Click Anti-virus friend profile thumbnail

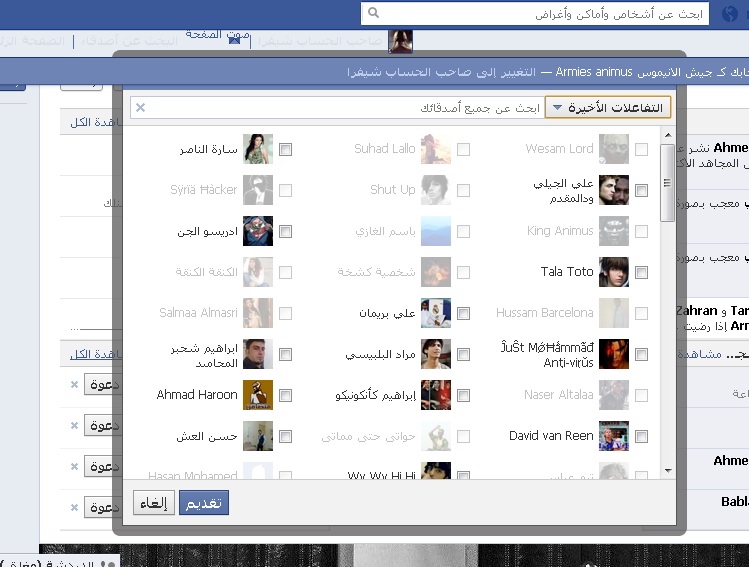614,354
